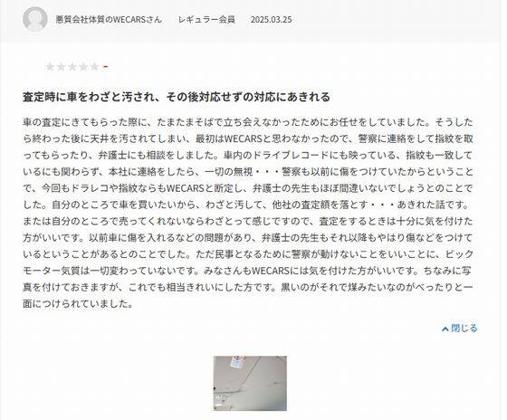This screenshot has height=420, width=507.
Task: Click the reviewer's gray avatar icon
Action: [x=35, y=19]
